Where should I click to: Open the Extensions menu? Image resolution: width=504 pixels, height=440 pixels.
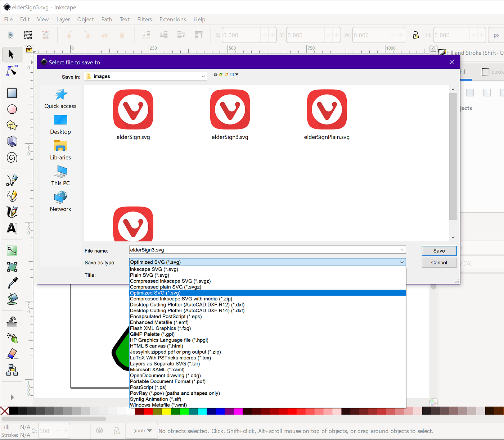click(173, 19)
